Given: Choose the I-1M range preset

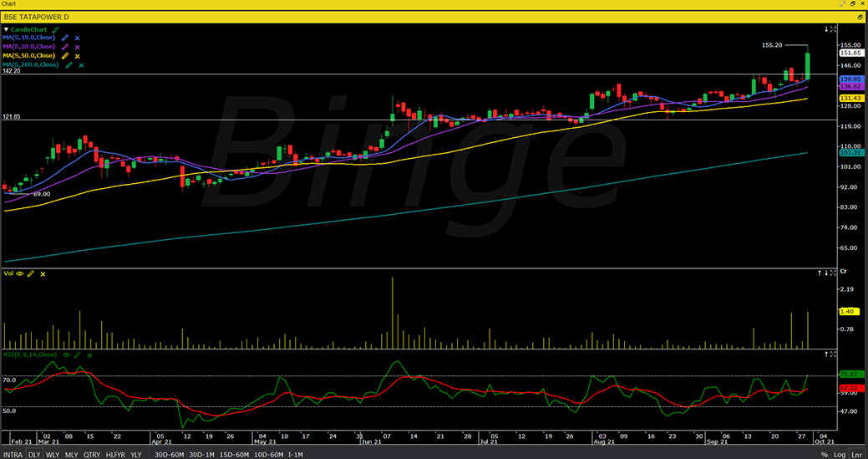Looking at the screenshot, I should pyautogui.click(x=295, y=455).
